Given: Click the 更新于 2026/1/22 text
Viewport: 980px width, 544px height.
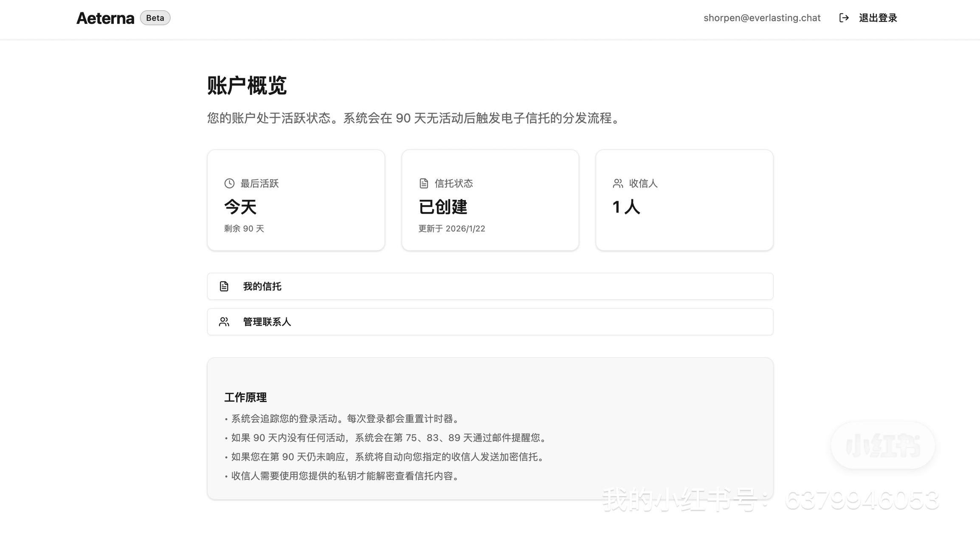Looking at the screenshot, I should pos(452,229).
